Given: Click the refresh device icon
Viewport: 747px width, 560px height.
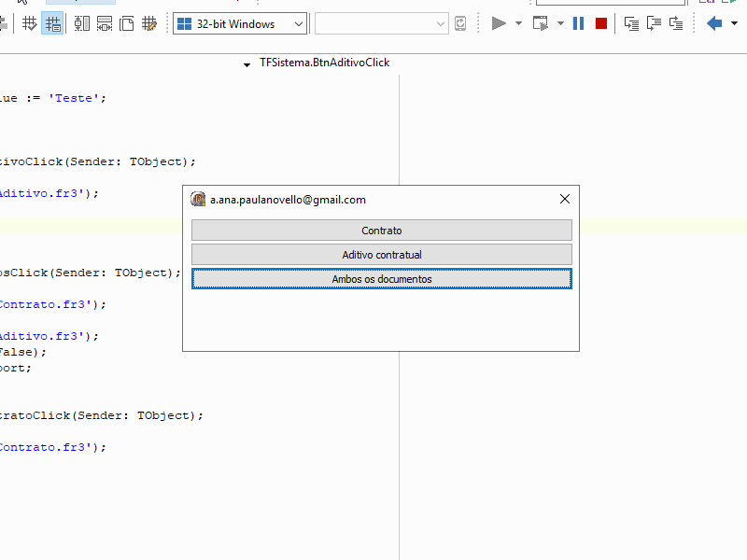Looking at the screenshot, I should pos(460,23).
